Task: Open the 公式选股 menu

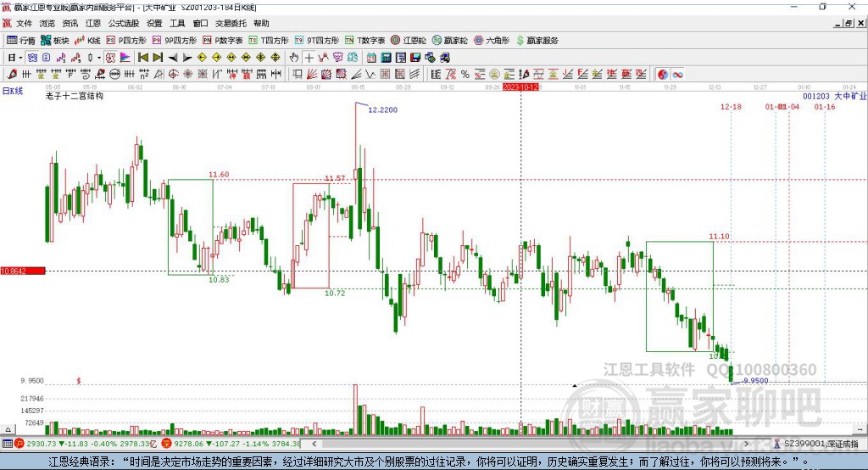Action: (124, 23)
